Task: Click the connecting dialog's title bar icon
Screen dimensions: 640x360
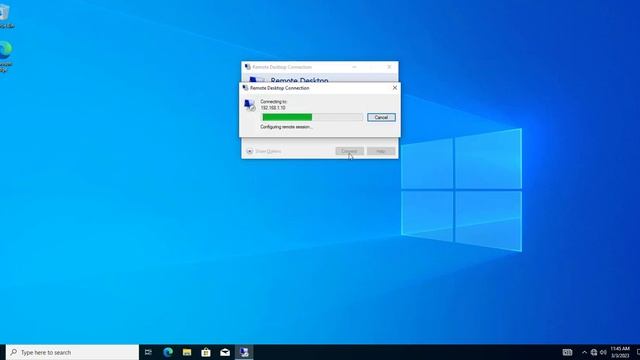Action: [245, 88]
